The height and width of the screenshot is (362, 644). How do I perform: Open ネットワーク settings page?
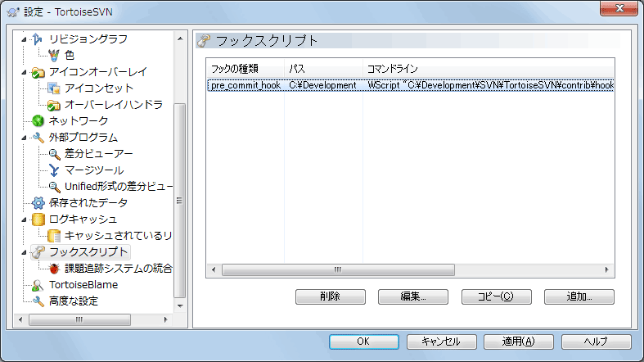point(79,121)
